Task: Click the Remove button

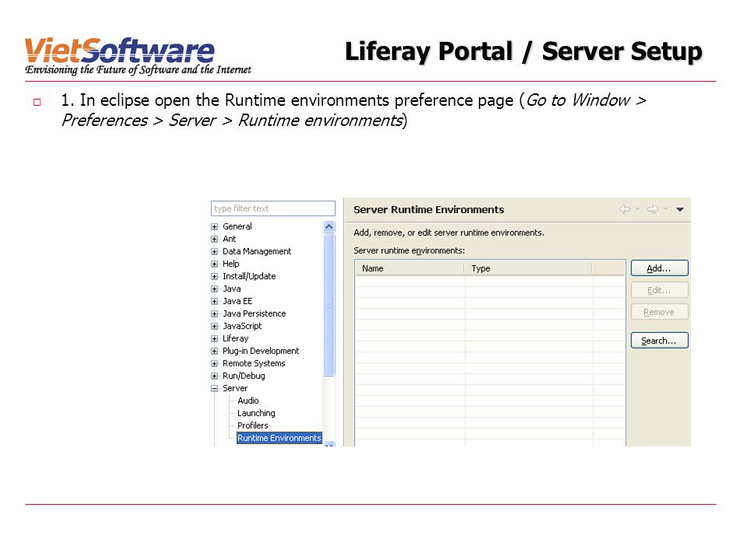Action: (x=659, y=312)
